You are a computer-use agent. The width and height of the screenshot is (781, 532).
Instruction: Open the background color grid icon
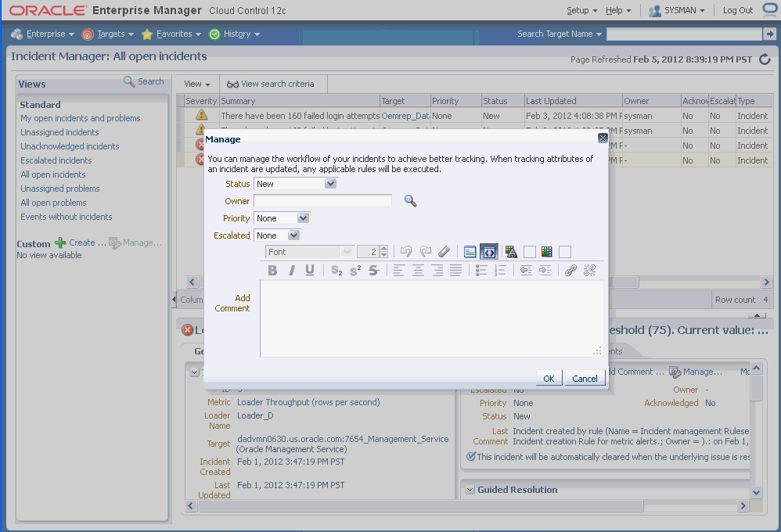point(546,252)
